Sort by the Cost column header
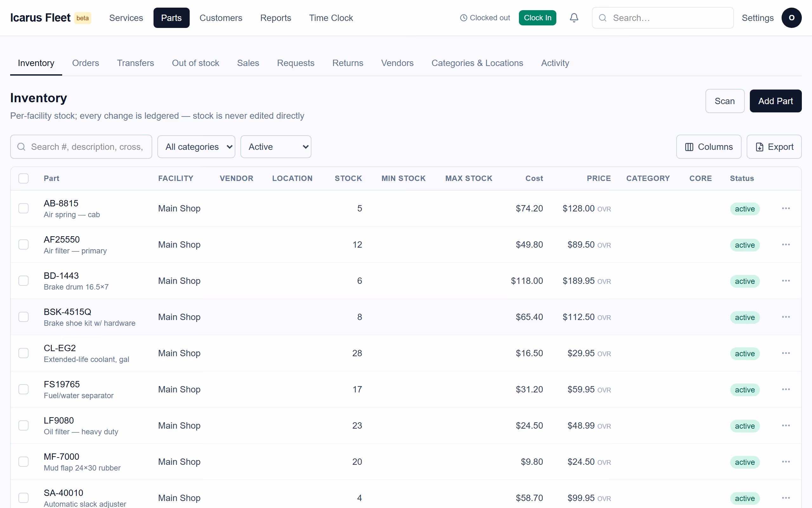812x508 pixels. coord(534,178)
